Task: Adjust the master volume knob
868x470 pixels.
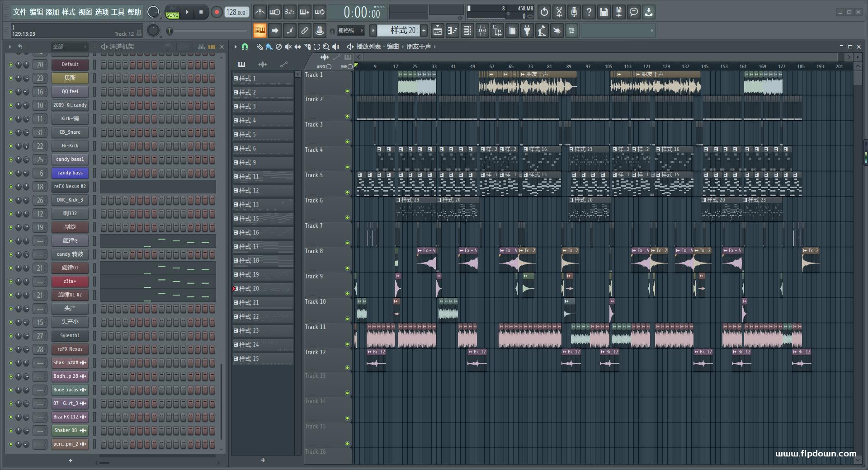Action: point(154,12)
